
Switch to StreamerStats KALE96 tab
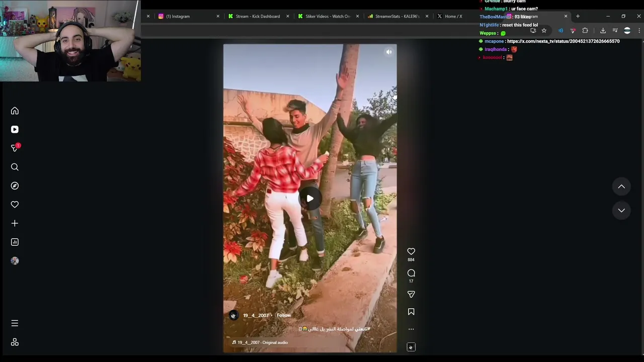397,16
